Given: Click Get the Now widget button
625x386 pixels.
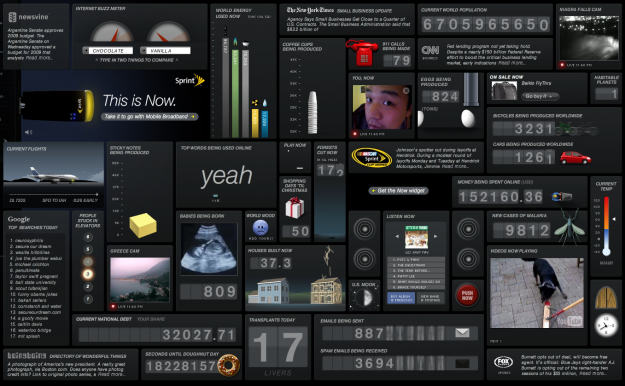Looking at the screenshot, I should [398, 191].
